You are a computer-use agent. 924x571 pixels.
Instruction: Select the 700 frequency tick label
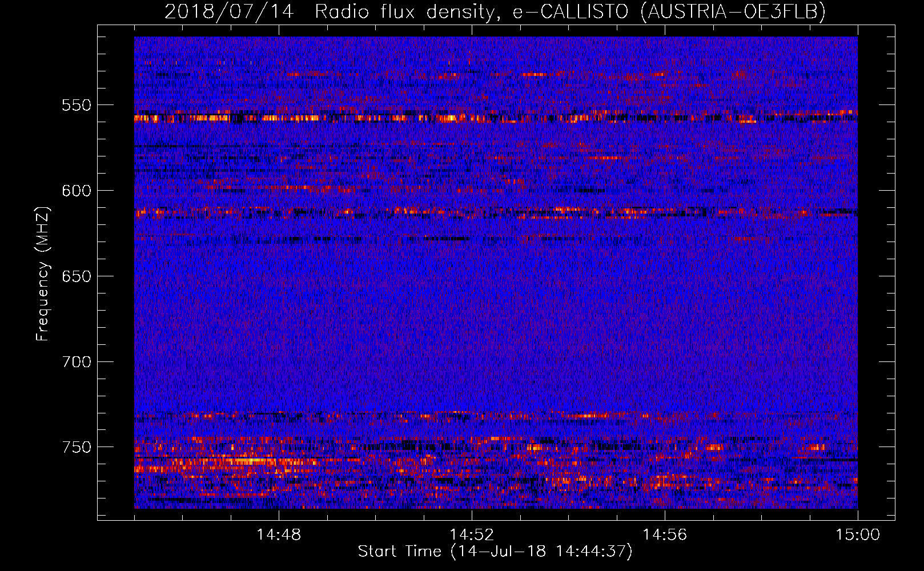(x=77, y=362)
